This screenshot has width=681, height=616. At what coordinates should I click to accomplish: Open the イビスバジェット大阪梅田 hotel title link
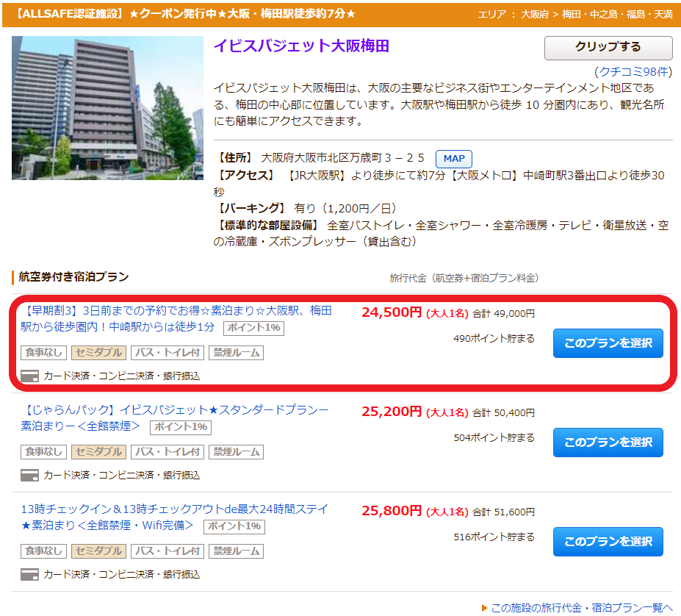(301, 46)
